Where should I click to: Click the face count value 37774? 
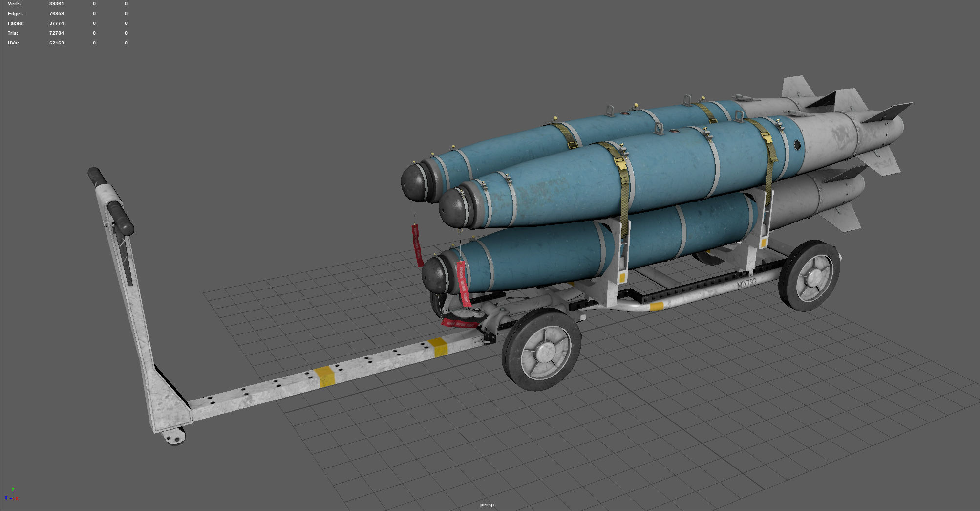[x=57, y=23]
